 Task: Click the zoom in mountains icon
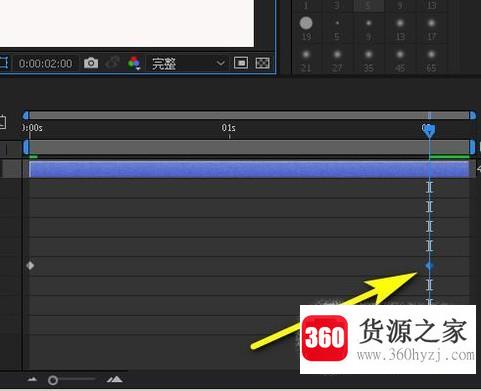click(114, 379)
